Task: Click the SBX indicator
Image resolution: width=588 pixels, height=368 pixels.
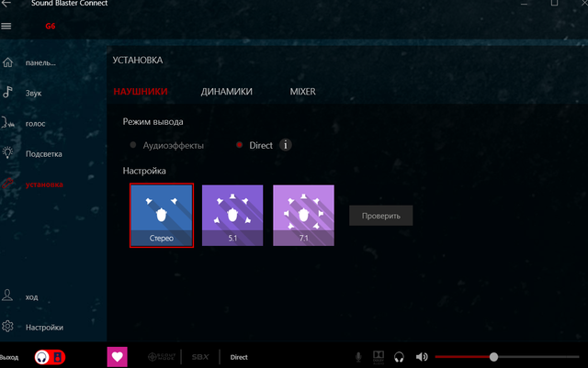Action: pos(200,357)
